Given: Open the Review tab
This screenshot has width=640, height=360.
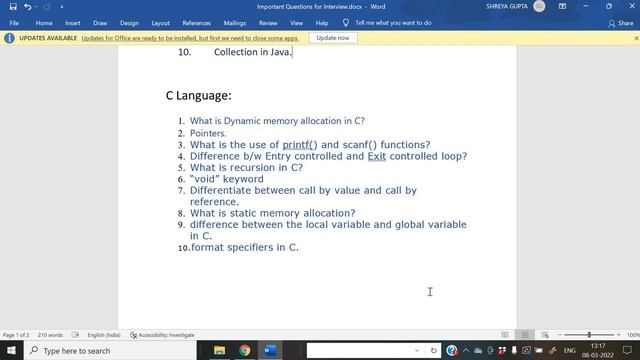Looking at the screenshot, I should 268,23.
